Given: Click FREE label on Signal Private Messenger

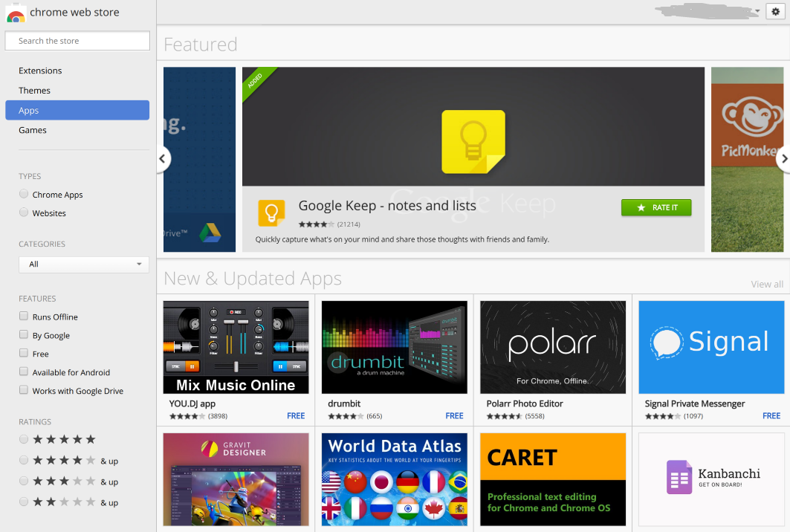Looking at the screenshot, I should (x=771, y=415).
